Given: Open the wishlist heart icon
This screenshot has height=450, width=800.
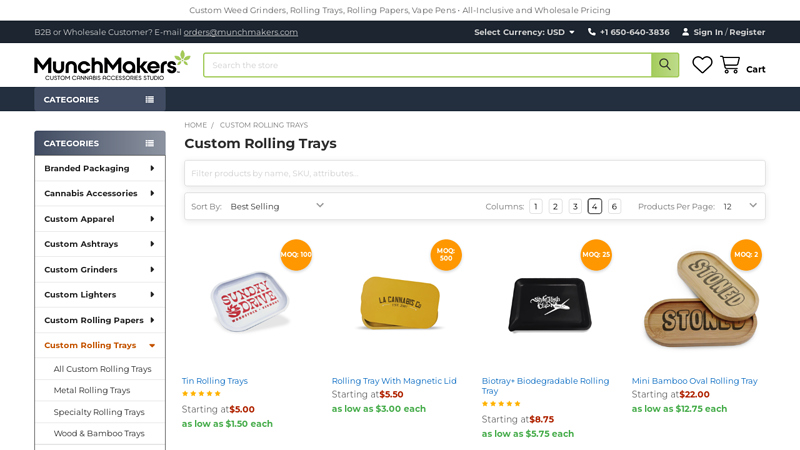Looking at the screenshot, I should 702,65.
